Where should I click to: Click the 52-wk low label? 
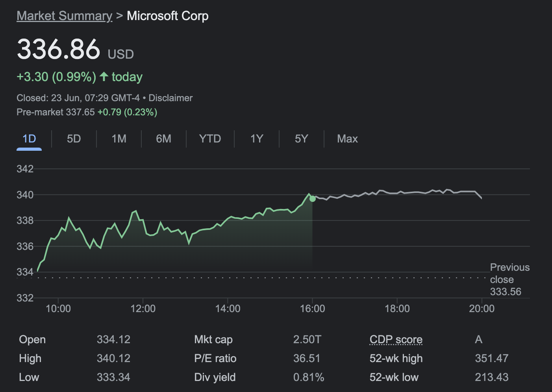click(x=394, y=377)
